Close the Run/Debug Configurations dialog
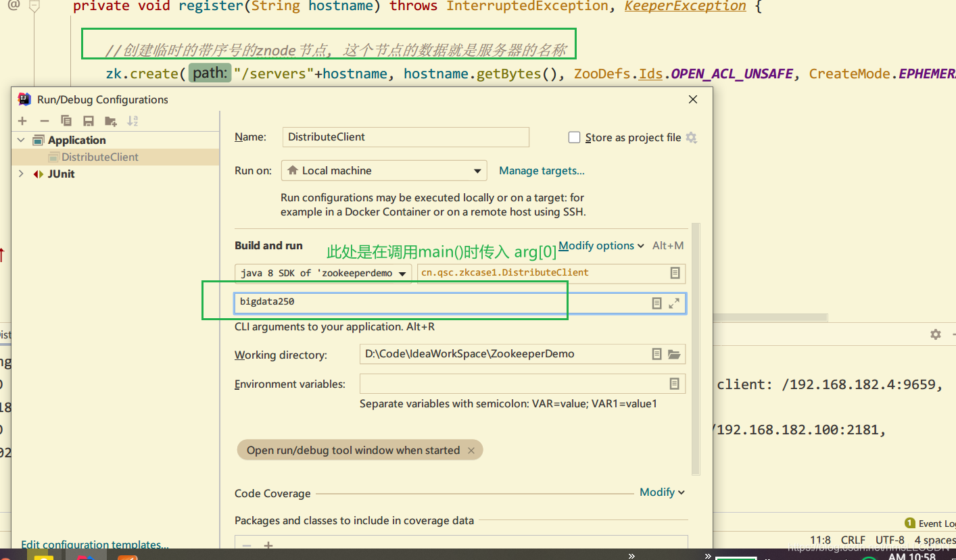Viewport: 956px width, 560px height. 692,99
